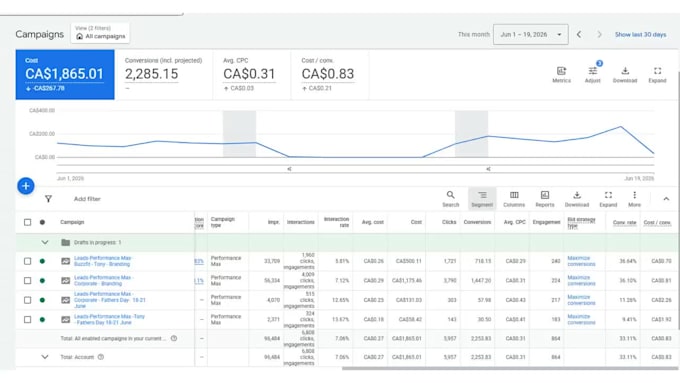Click the blue plus create button
680x383 pixels.
click(x=26, y=186)
